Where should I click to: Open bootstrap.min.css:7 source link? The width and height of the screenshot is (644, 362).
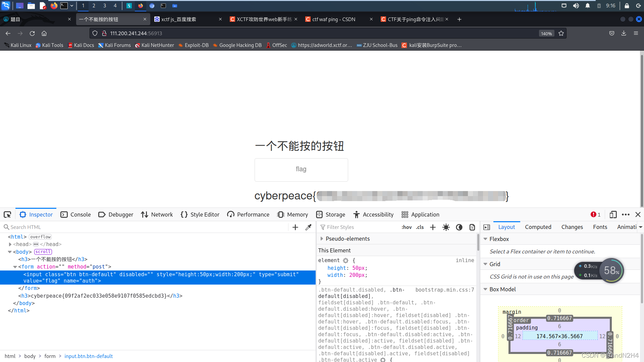445,290
